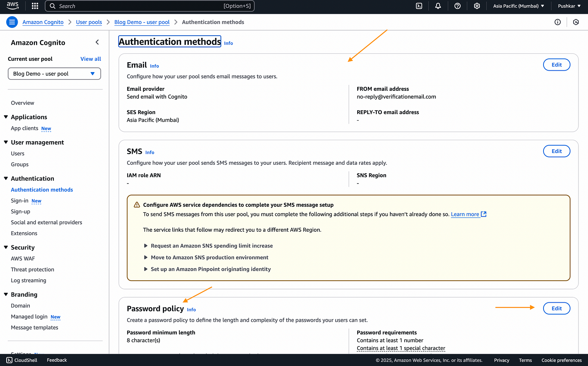Image resolution: width=588 pixels, height=366 pixels.
Task: Open the Learn more link in SMS warning
Action: (x=465, y=214)
